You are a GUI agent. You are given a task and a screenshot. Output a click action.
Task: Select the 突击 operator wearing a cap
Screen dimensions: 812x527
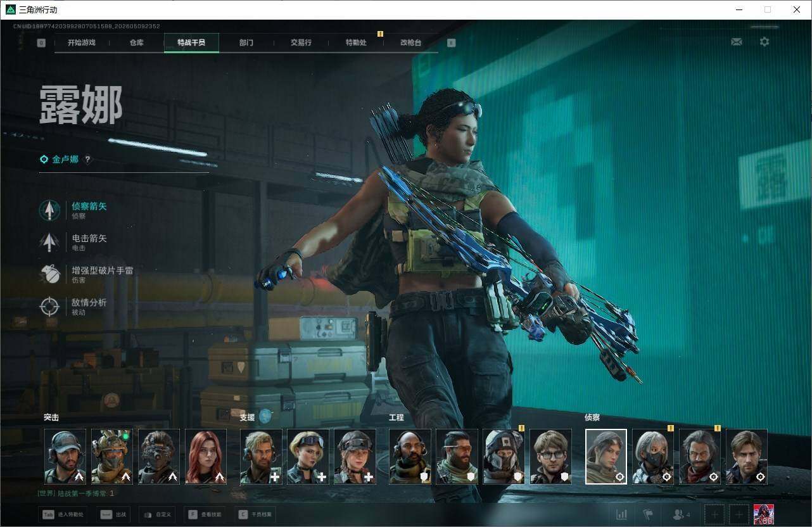tap(65, 457)
